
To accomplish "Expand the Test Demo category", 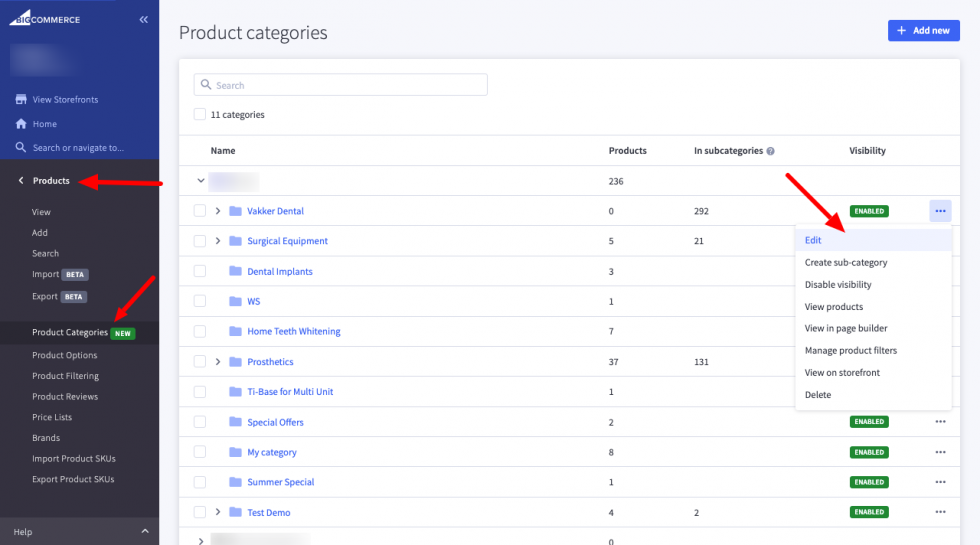I will coord(218,512).
